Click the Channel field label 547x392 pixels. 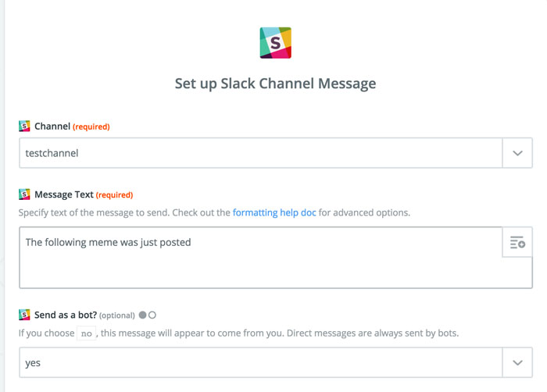pos(52,126)
